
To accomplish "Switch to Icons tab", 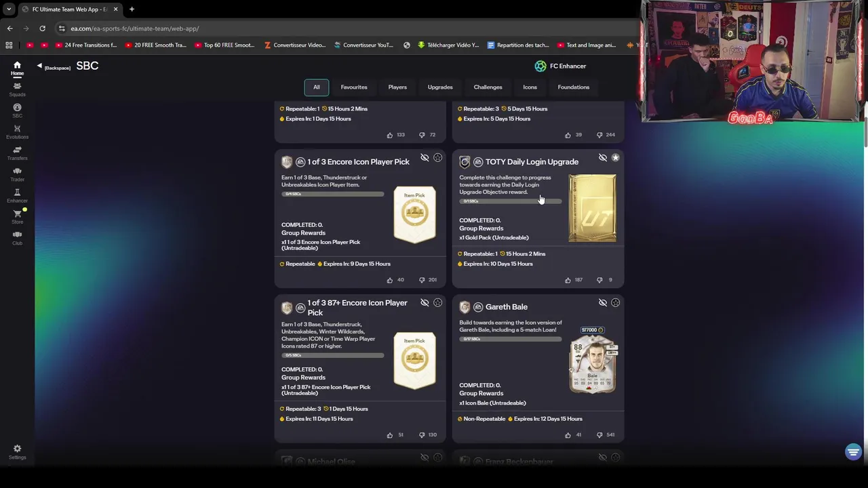I will pos(530,87).
